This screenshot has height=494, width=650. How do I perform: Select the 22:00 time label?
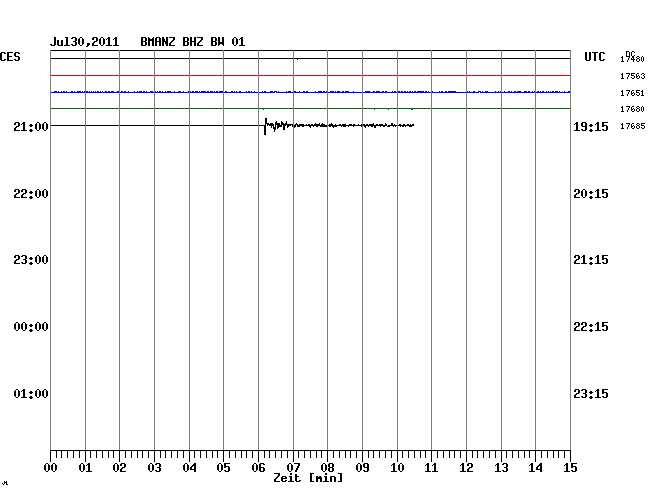tap(31, 194)
